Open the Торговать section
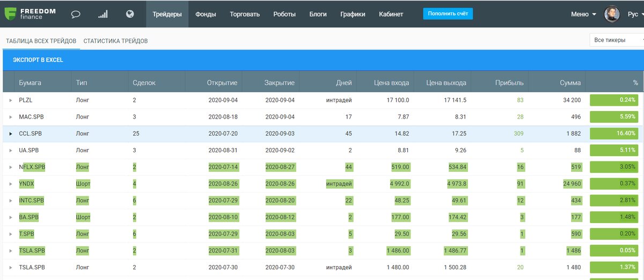Image resolution: width=644 pixels, height=280 pixels. click(245, 14)
